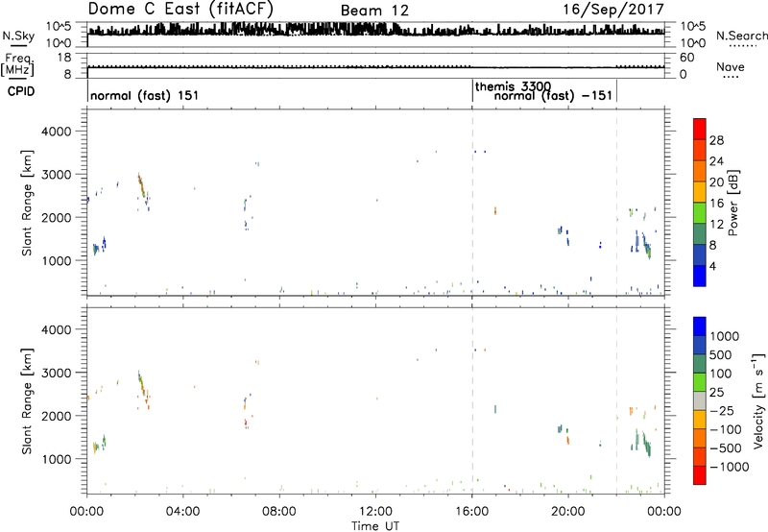Click the 'CPID' row label
The height and width of the screenshot is (532, 768).
[x=21, y=91]
